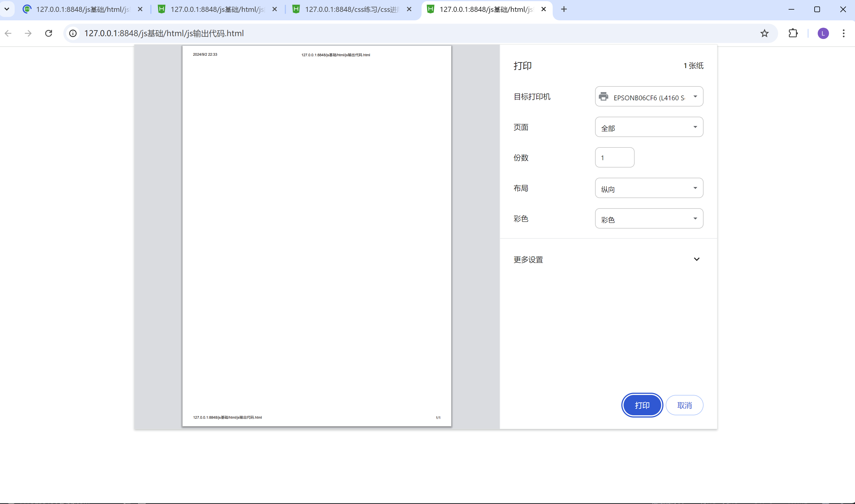Viewport: 855px width, 504px height.
Task: Open the profile avatar L menu
Action: [823, 33]
